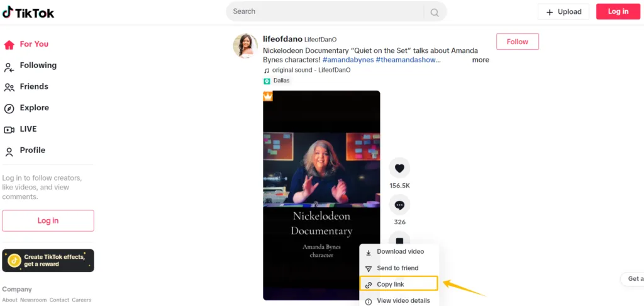Click the Careers footer link
The image size is (644, 306).
tap(81, 300)
